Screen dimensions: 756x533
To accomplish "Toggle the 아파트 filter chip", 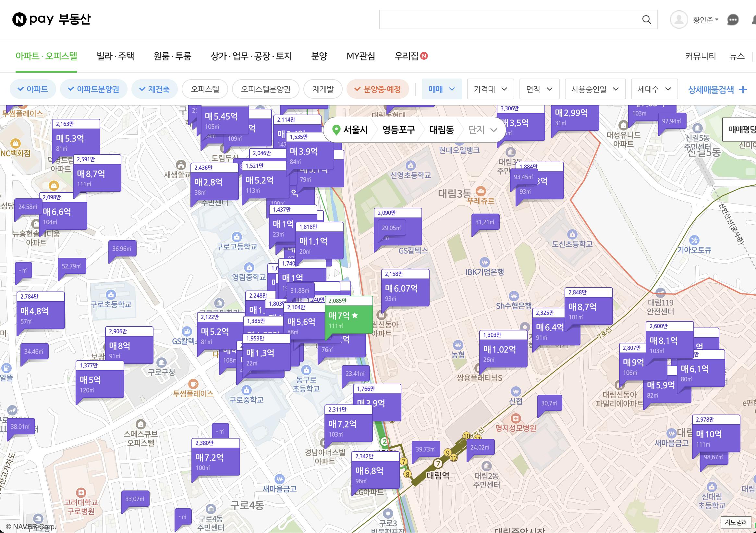I will [x=33, y=89].
